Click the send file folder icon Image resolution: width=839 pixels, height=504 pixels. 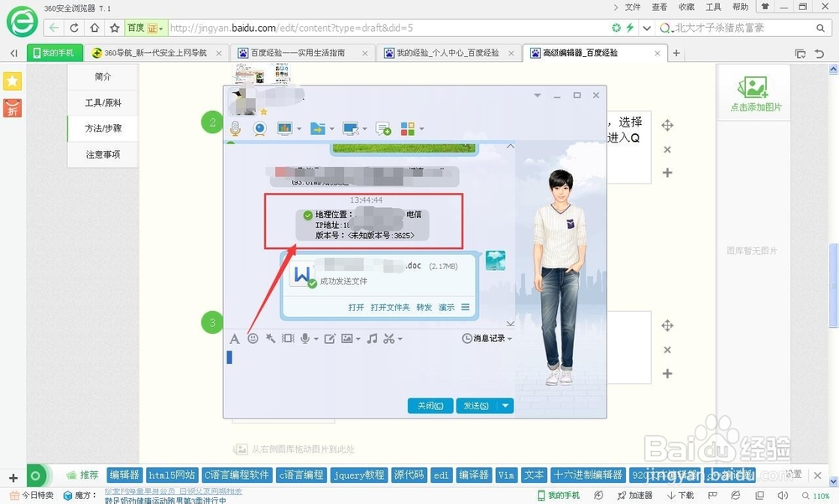(318, 128)
